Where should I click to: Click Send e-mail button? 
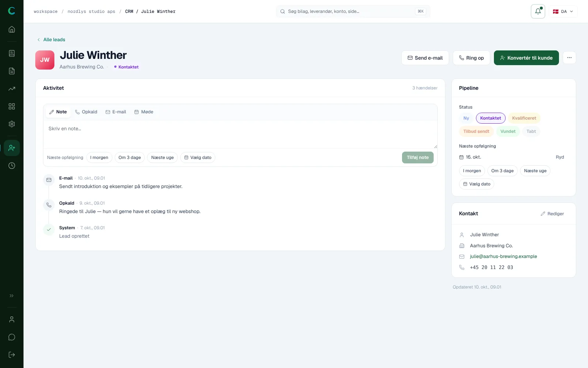pyautogui.click(x=425, y=58)
